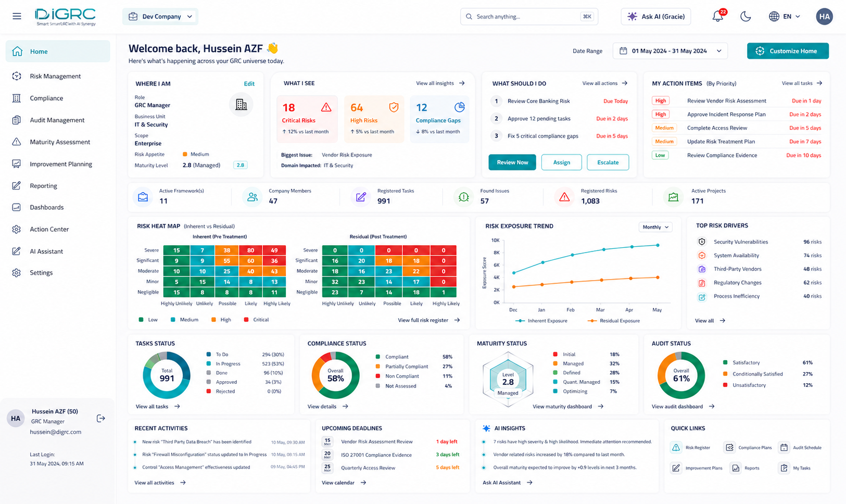
Task: Go to Home in sidebar
Action: click(58, 51)
